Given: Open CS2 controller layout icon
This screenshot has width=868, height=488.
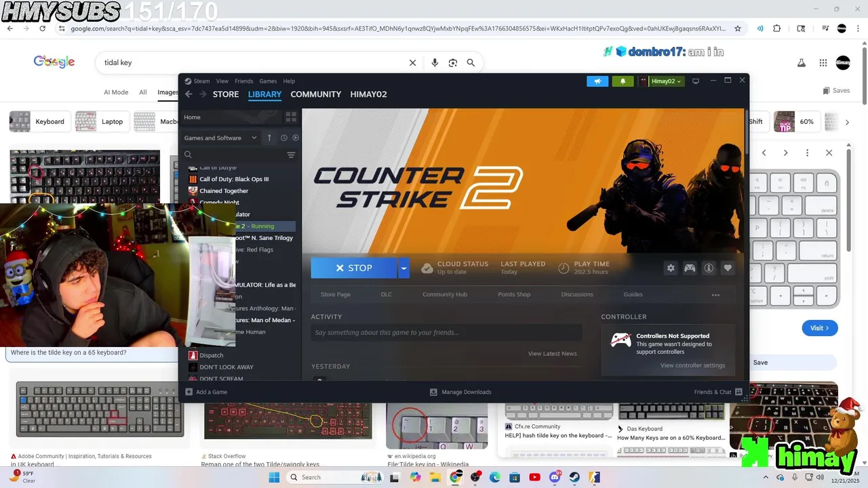Looking at the screenshot, I should click(690, 268).
